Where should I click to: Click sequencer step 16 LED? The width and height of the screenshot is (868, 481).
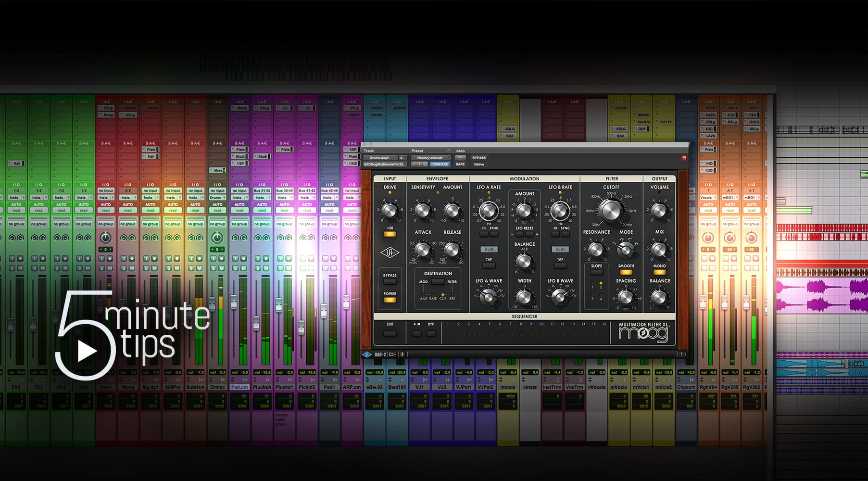click(604, 334)
